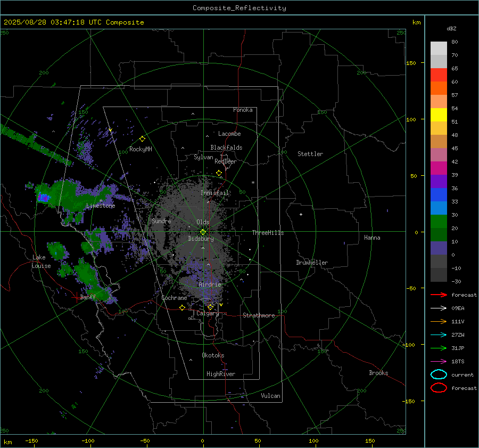Select the red 65-60 dBZ swatch
This screenshot has height=448, width=479.
point(439,75)
